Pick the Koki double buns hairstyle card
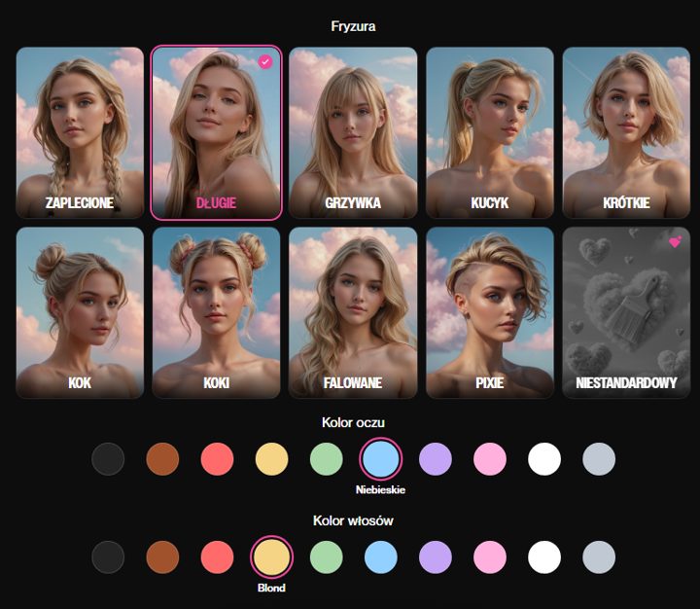This screenshot has height=609, width=700. [x=217, y=312]
